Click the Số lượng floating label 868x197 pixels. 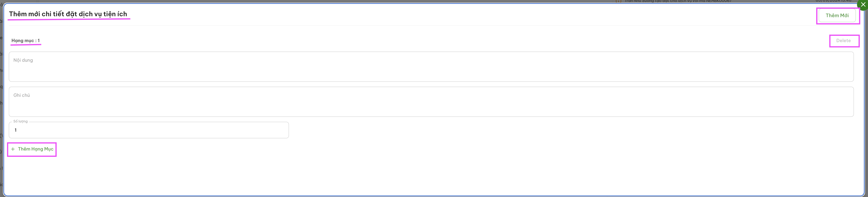point(21,121)
